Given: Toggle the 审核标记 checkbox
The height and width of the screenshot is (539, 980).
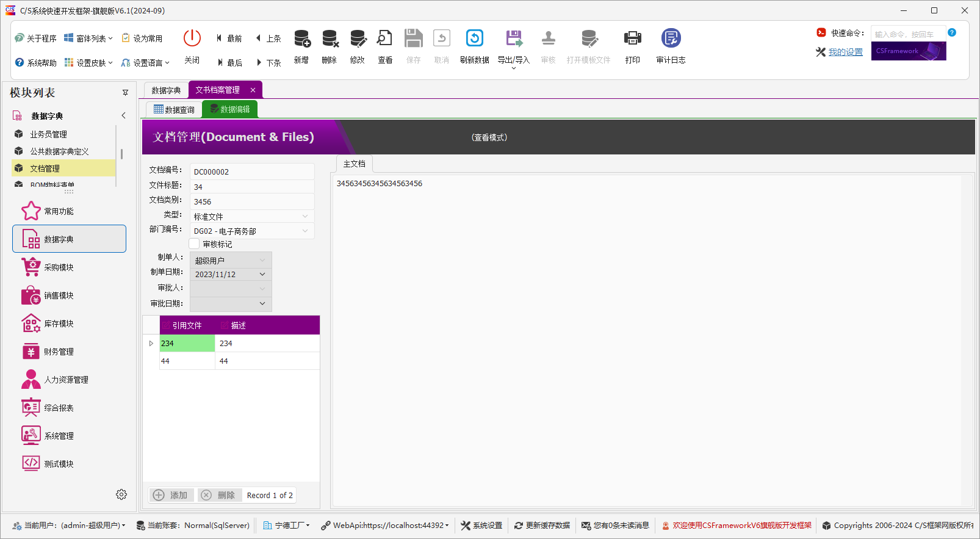Looking at the screenshot, I should [x=195, y=244].
